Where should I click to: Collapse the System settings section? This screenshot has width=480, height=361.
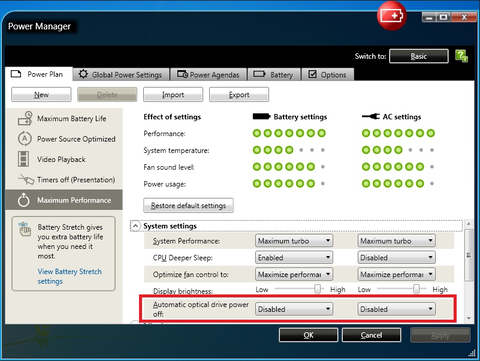[135, 226]
